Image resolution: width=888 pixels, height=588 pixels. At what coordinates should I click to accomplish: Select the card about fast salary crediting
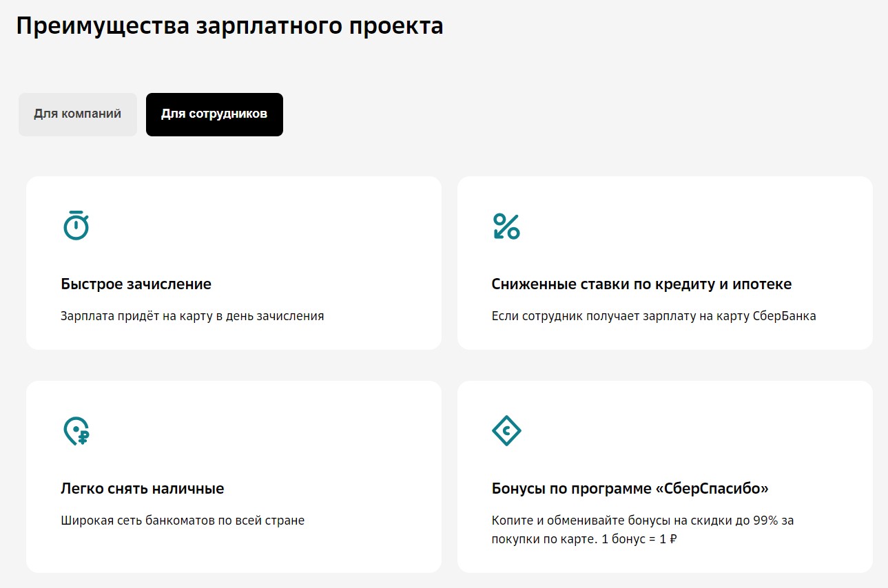click(234, 262)
